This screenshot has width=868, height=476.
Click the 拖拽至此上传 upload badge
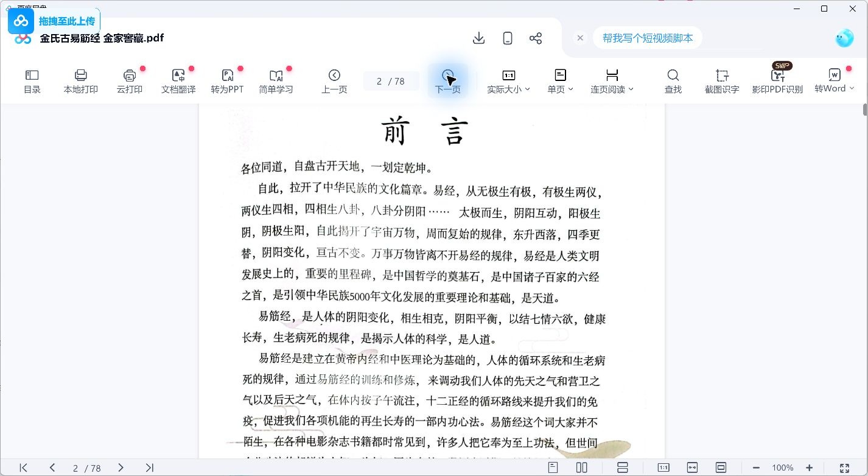pyautogui.click(x=54, y=21)
